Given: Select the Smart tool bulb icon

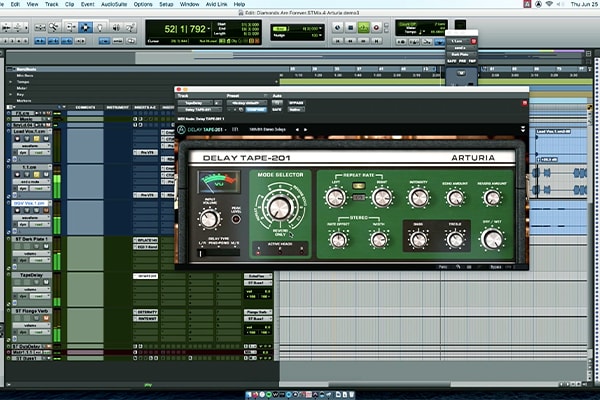Looking at the screenshot, I should point(100,27).
